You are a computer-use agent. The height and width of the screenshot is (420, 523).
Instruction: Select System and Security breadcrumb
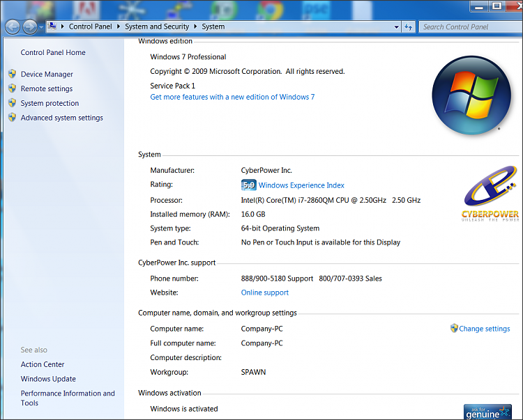[157, 26]
